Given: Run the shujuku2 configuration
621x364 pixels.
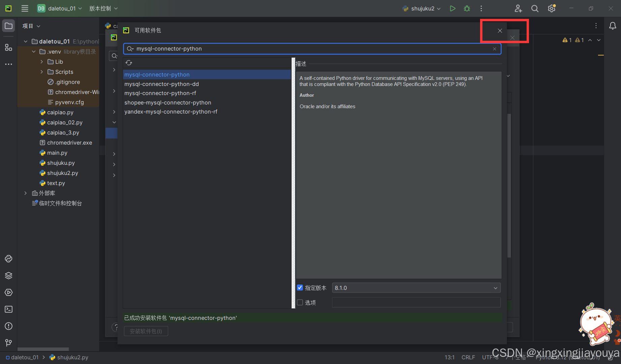Looking at the screenshot, I should [452, 8].
